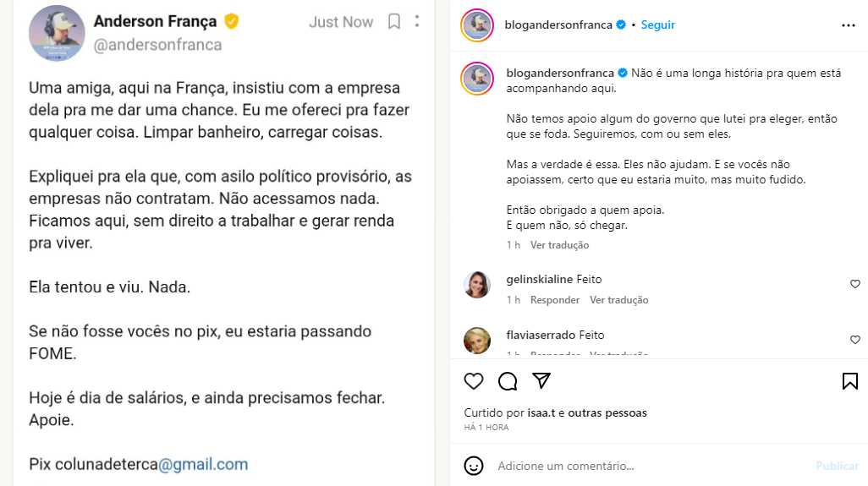
Task: Reply to gelinskialine's comment
Action: point(554,300)
